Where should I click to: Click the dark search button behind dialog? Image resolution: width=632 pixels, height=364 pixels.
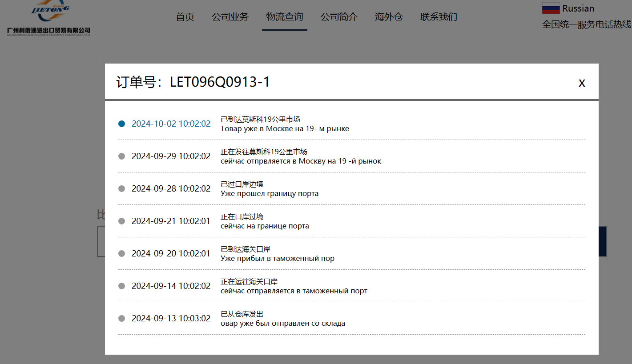(x=603, y=241)
